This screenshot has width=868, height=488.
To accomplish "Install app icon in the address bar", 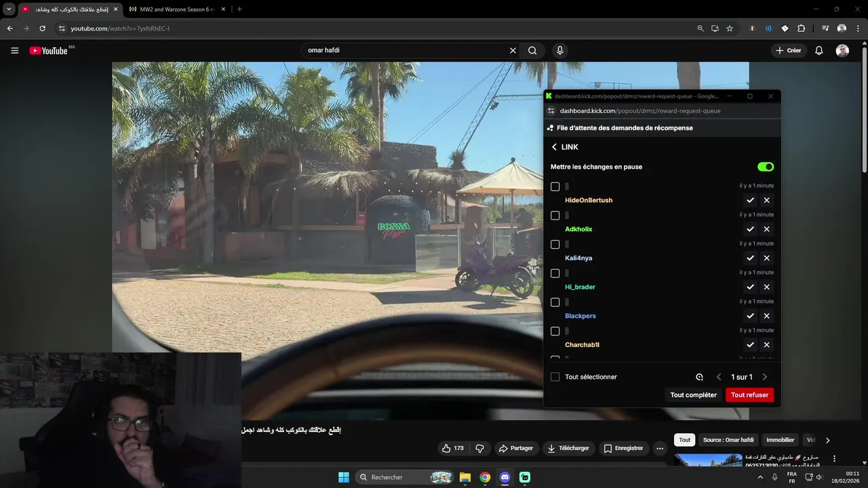I will pyautogui.click(x=715, y=28).
